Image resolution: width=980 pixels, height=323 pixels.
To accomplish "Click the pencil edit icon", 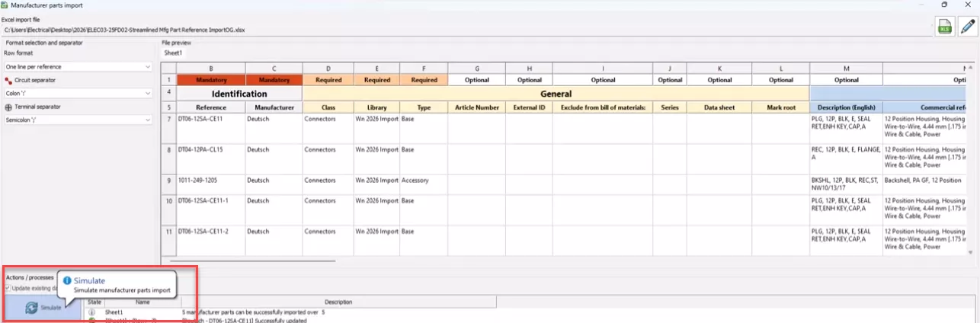I will 968,27.
